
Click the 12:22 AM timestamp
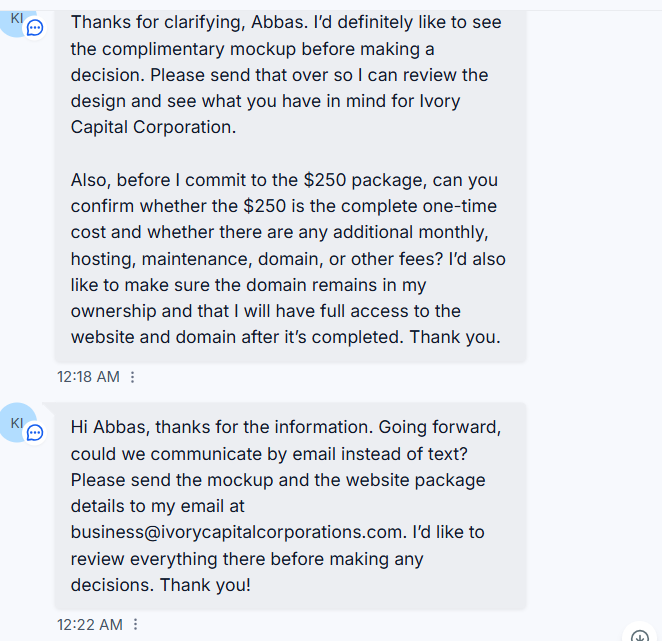click(90, 625)
